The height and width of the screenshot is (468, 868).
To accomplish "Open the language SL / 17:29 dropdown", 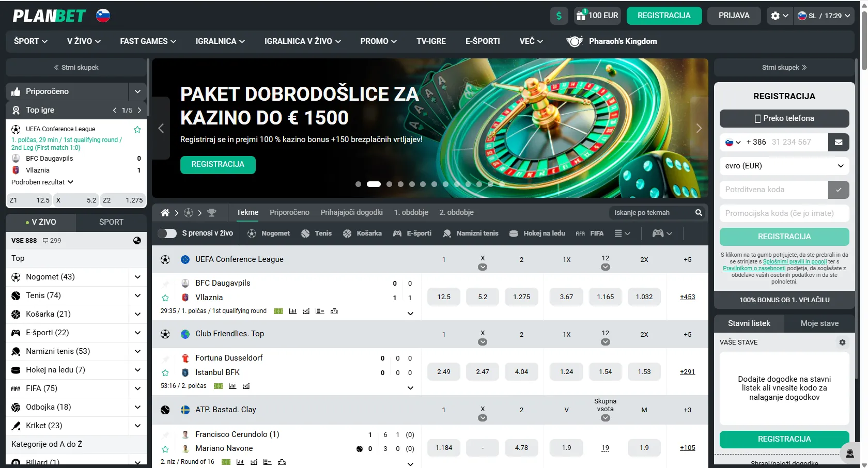I will click(x=824, y=15).
